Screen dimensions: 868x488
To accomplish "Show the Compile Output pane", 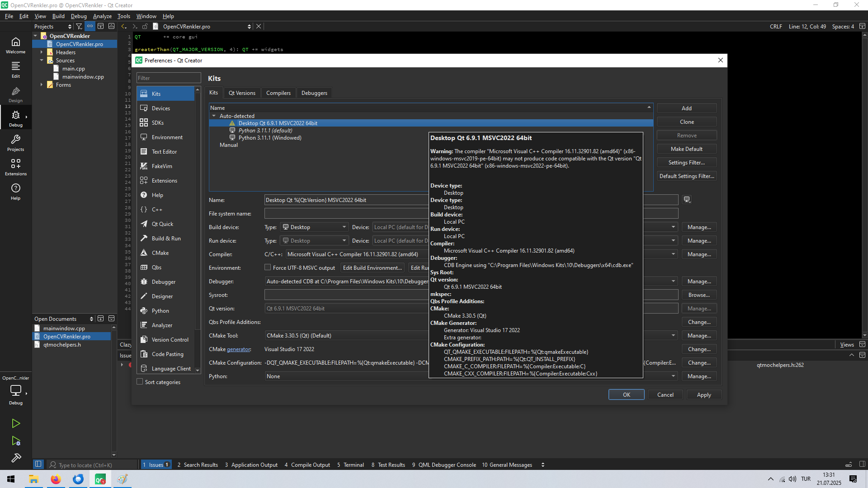I will coord(307,465).
